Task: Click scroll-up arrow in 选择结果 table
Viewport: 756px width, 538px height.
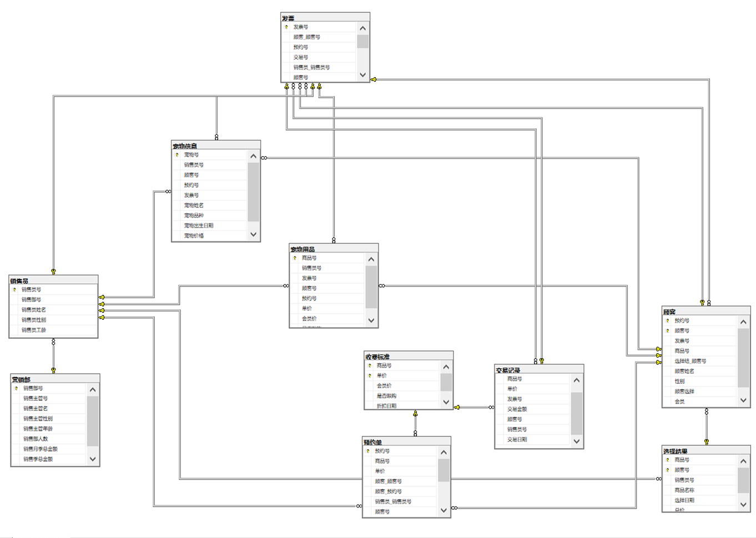Action: (743, 461)
